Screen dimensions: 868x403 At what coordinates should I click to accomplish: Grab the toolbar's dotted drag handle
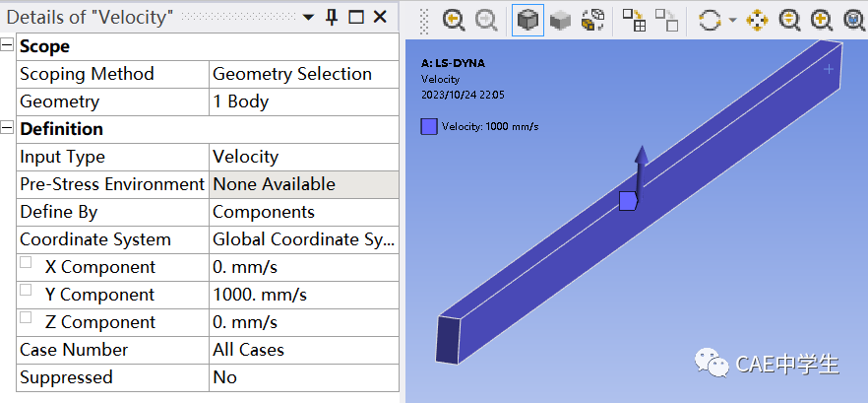(424, 21)
